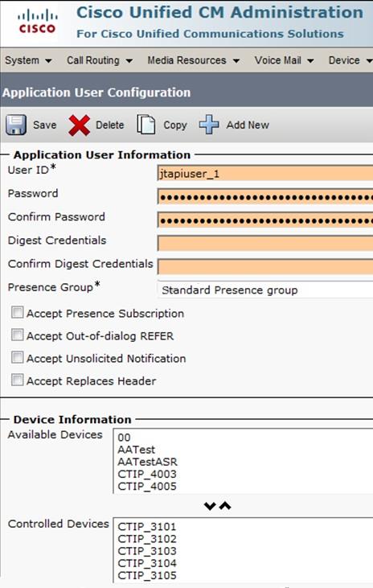Select CTIP_3102 in Controlled Devices

(x=147, y=539)
